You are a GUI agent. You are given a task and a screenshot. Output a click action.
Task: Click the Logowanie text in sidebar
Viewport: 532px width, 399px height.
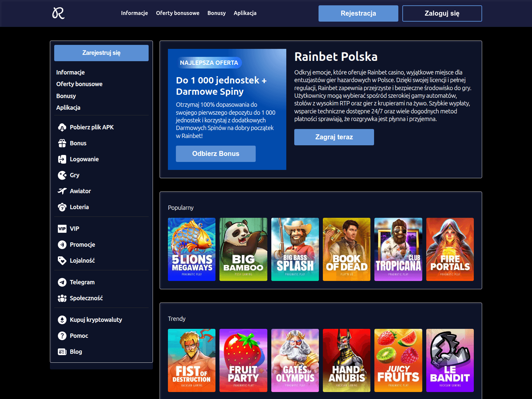(84, 159)
